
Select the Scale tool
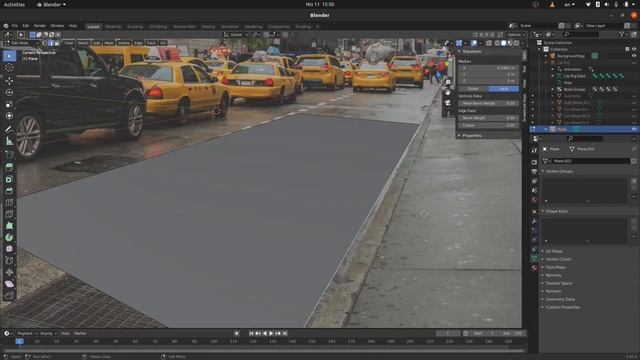pos(9,104)
